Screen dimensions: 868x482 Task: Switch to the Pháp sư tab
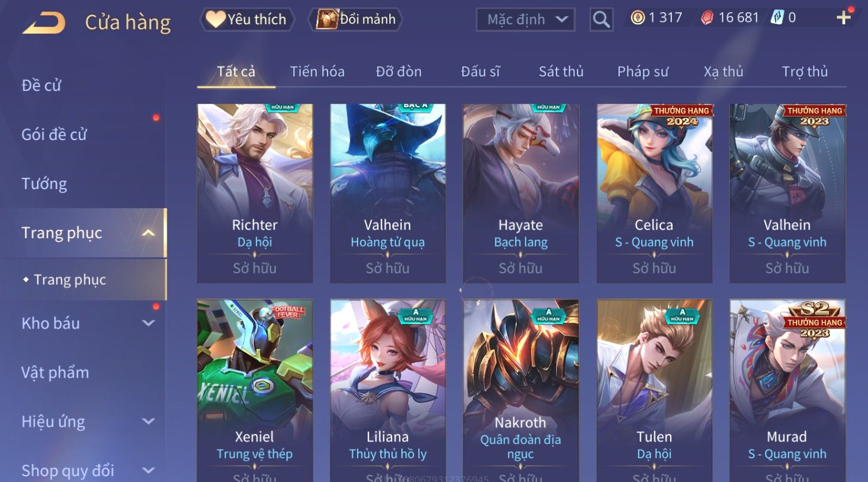[x=642, y=71]
